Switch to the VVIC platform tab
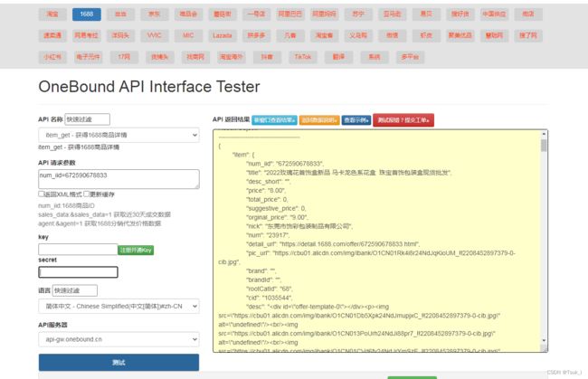 154,35
